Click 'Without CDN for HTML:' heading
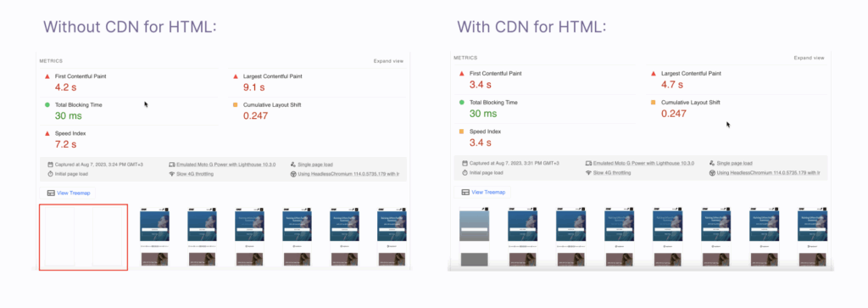868x308 pixels. click(x=129, y=26)
